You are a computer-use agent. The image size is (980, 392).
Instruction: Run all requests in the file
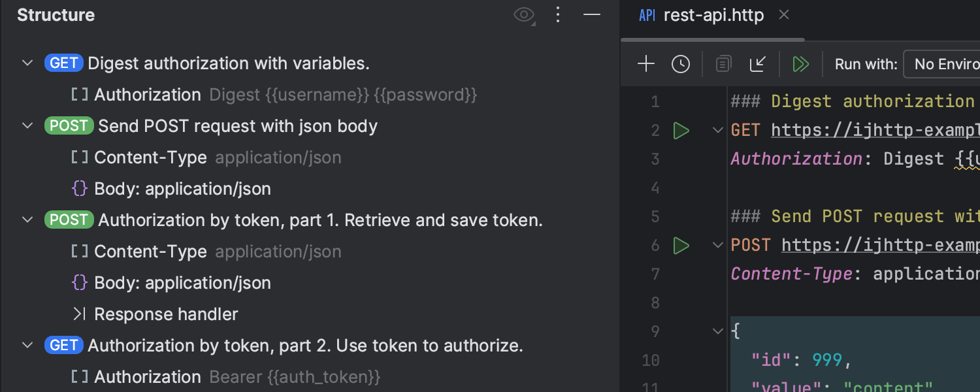click(x=800, y=64)
